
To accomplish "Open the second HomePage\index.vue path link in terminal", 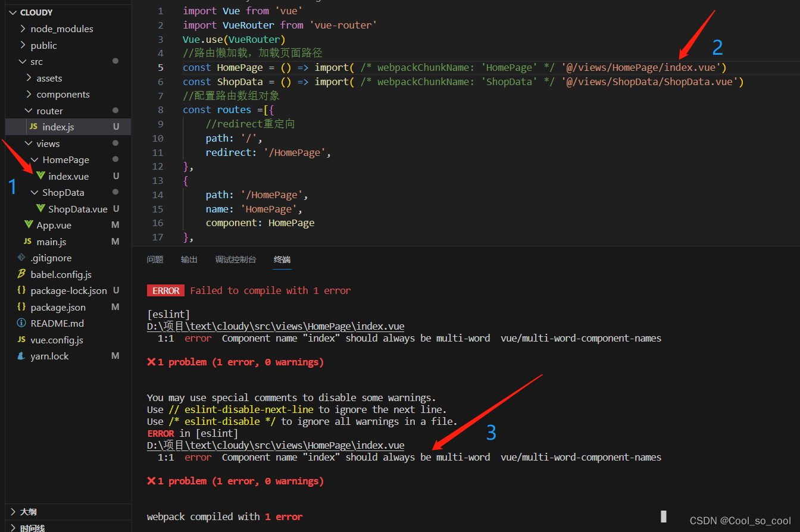I will 276,445.
